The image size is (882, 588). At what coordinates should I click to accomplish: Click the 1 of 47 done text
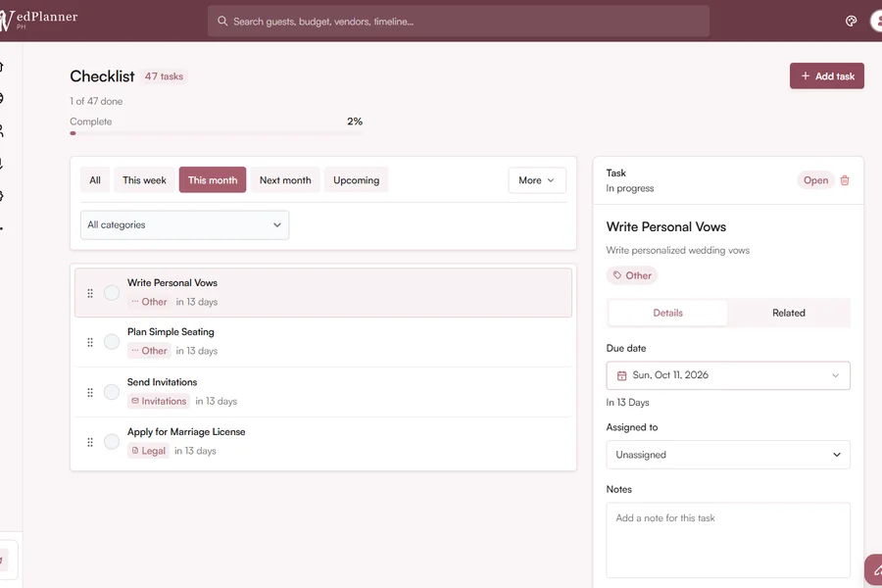(x=96, y=101)
